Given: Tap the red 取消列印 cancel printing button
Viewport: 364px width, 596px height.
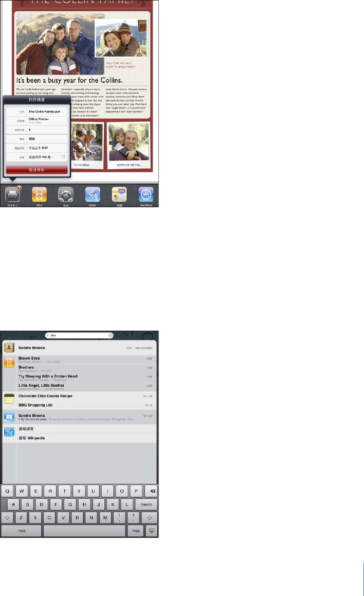Looking at the screenshot, I should [37, 170].
